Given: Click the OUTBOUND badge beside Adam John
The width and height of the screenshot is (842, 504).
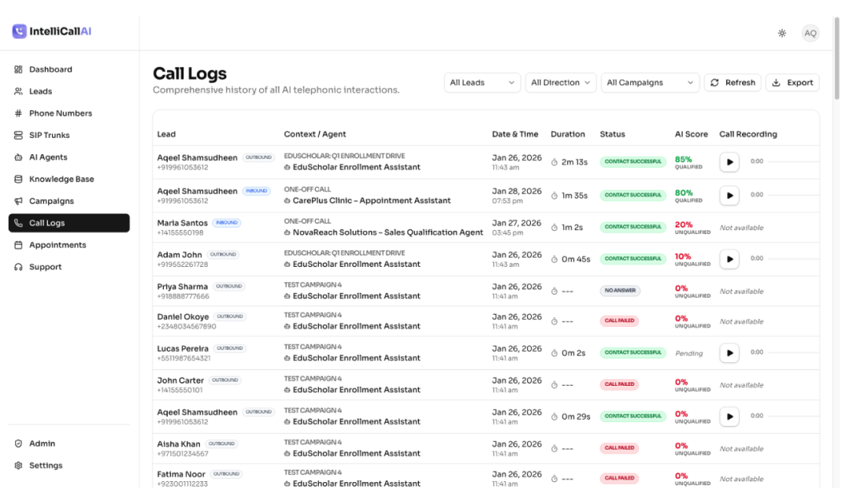Looking at the screenshot, I should 223,254.
